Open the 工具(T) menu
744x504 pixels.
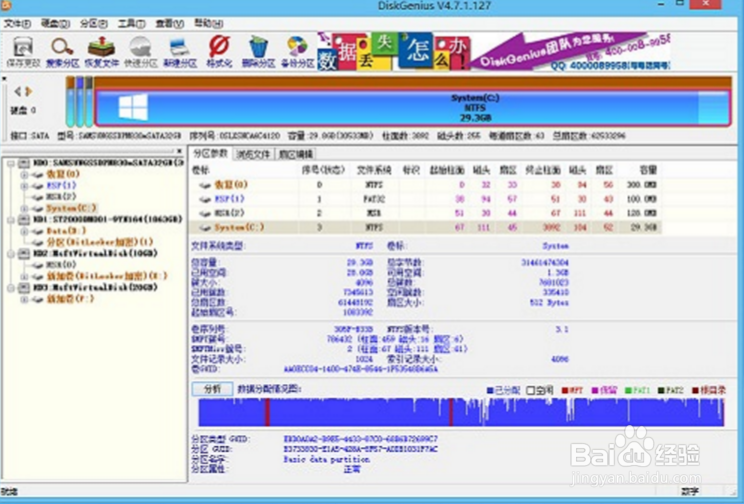[131, 23]
